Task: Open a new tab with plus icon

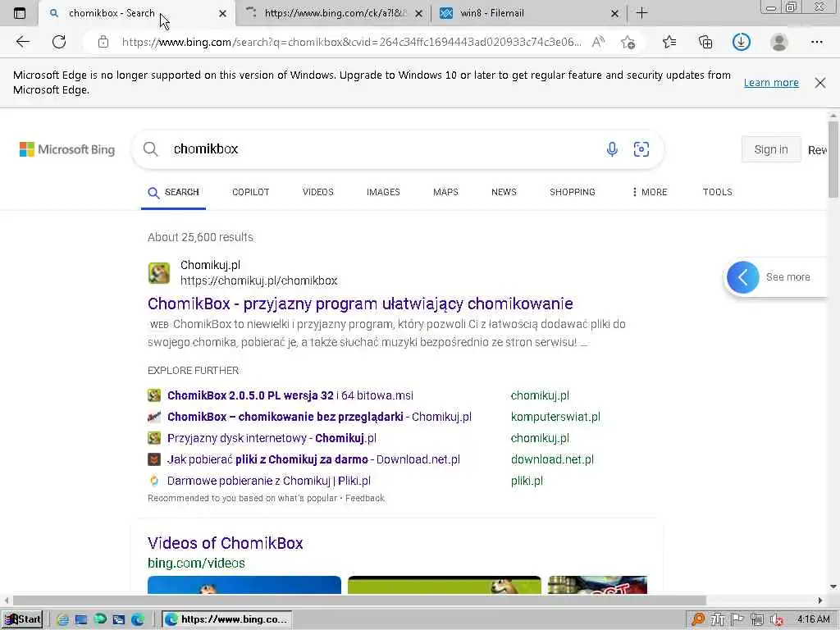Action: click(641, 13)
